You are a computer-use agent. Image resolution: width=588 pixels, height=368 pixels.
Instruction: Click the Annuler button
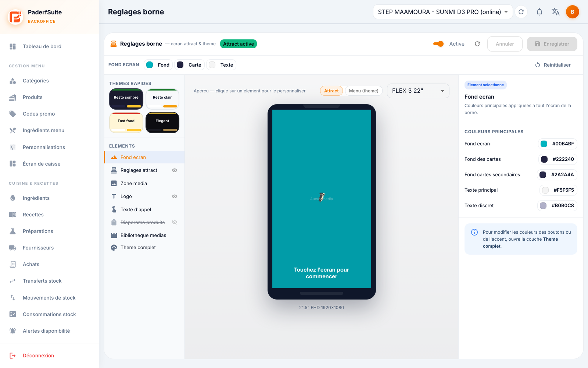coord(505,44)
